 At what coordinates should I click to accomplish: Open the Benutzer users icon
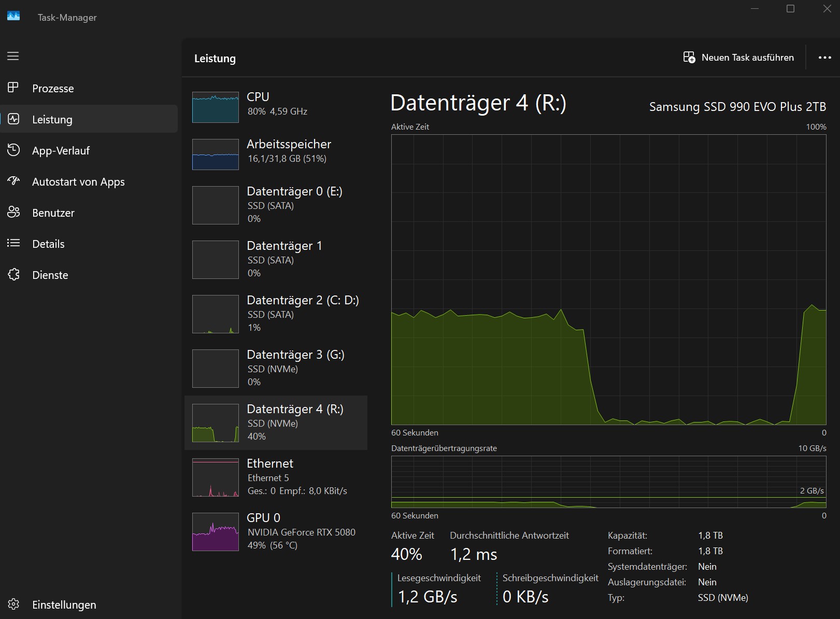tap(13, 213)
